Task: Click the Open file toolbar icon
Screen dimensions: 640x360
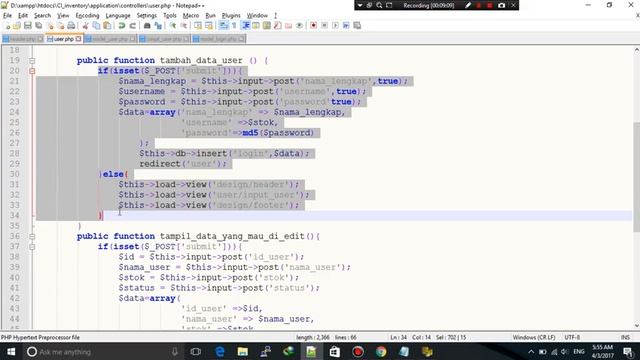Action: click(17, 26)
